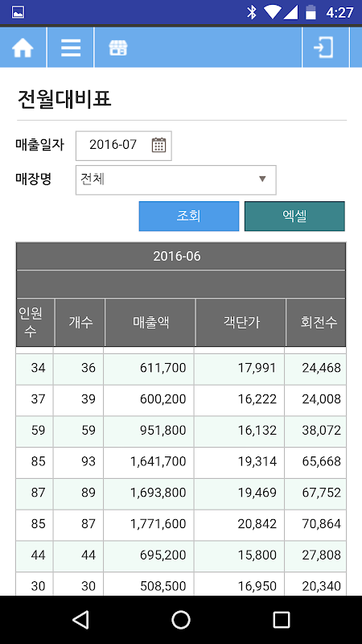362x644 pixels.
Task: Click the dropdown arrow of store selector
Action: click(263, 179)
